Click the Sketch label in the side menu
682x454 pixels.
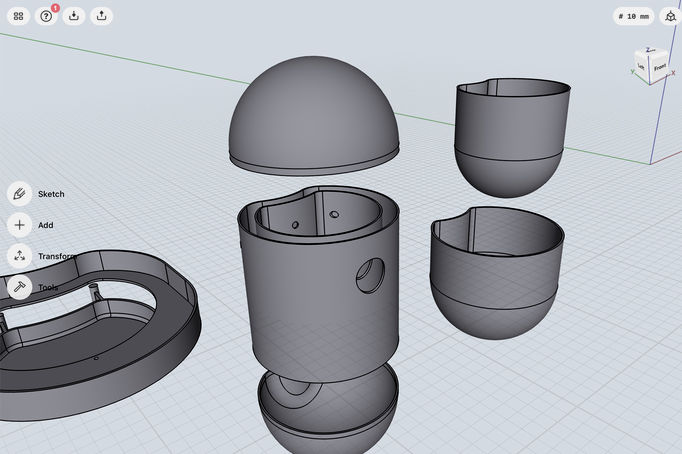click(x=51, y=194)
